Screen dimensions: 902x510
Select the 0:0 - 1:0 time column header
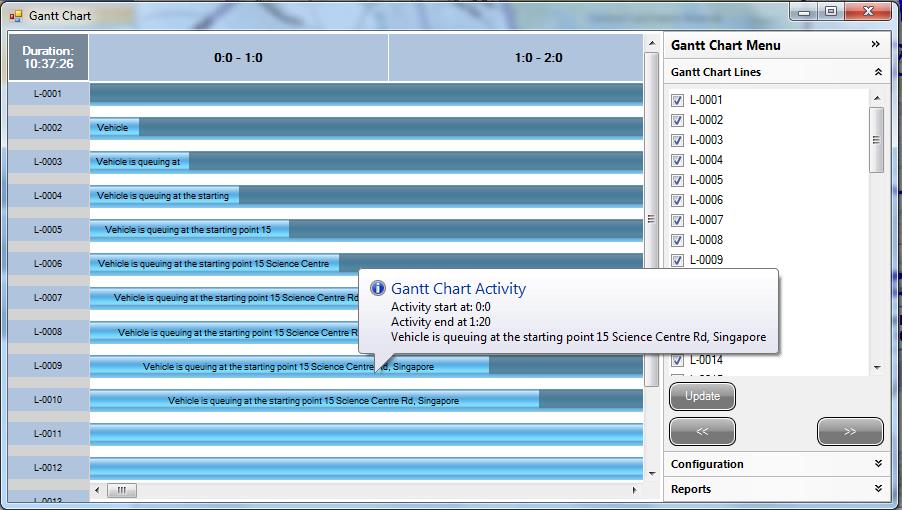[238, 58]
